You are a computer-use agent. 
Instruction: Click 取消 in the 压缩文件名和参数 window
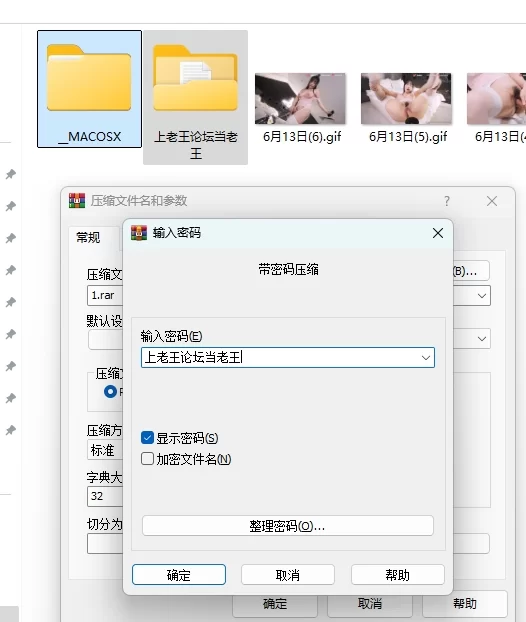370,606
